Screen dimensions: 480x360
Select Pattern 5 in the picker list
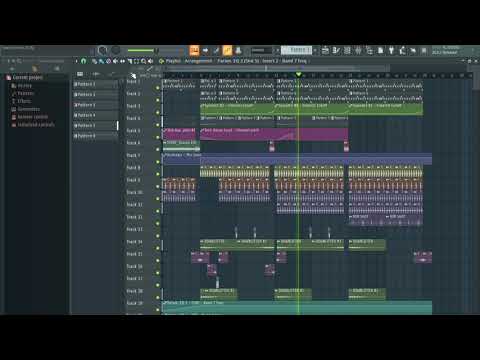pyautogui.click(x=95, y=126)
